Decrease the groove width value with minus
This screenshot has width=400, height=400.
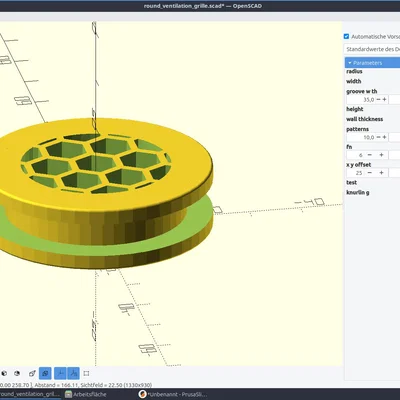click(378, 99)
